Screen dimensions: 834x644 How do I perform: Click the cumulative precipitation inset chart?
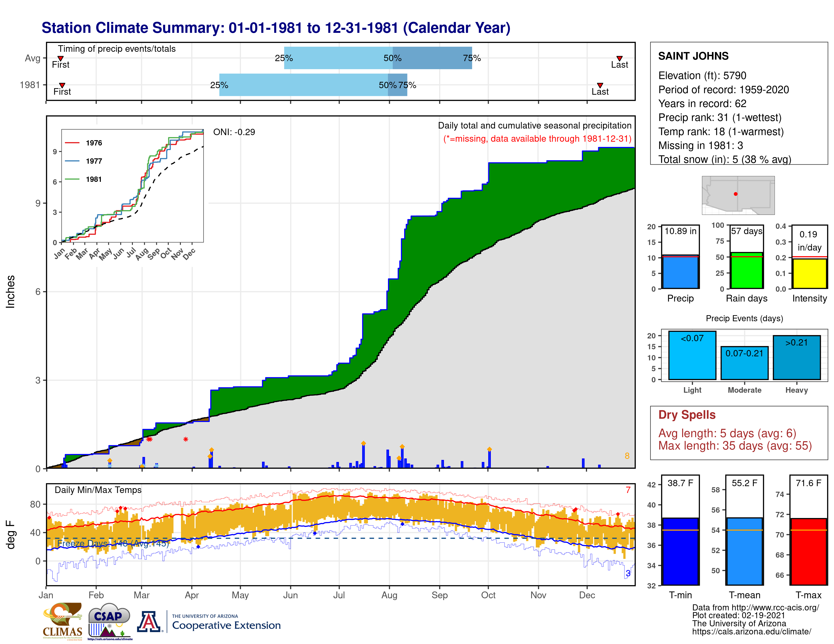[132, 186]
